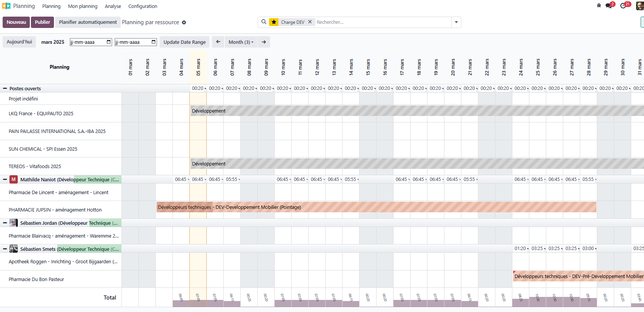Collapse the Postes ouverts group
The width and height of the screenshot is (644, 312).
(5, 88)
